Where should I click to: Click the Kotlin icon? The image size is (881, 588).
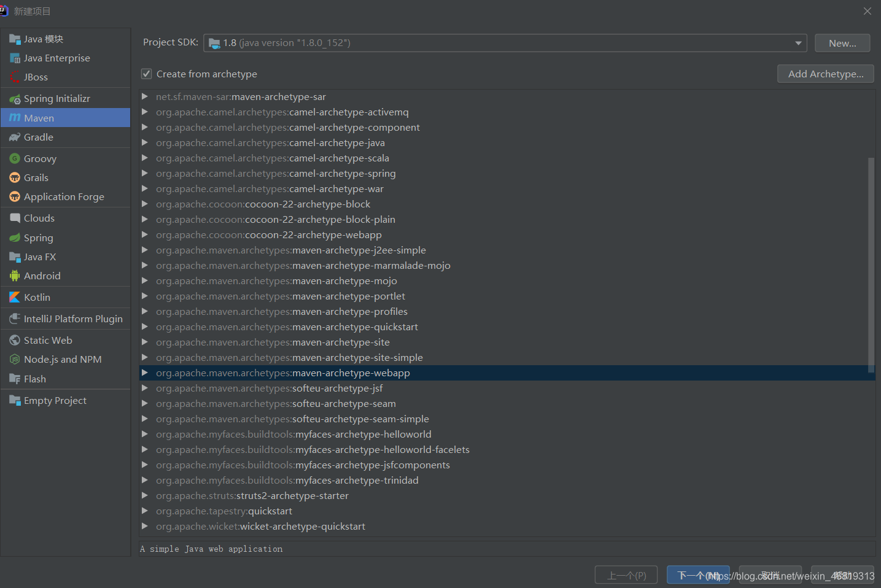tap(15, 298)
